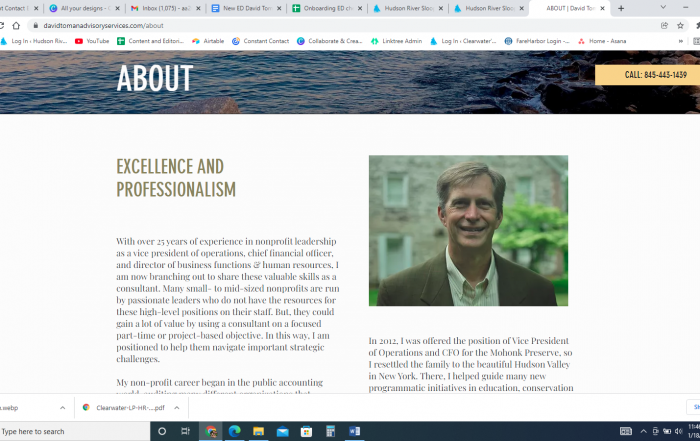Launch the Calculator from the taskbar

click(x=330, y=431)
